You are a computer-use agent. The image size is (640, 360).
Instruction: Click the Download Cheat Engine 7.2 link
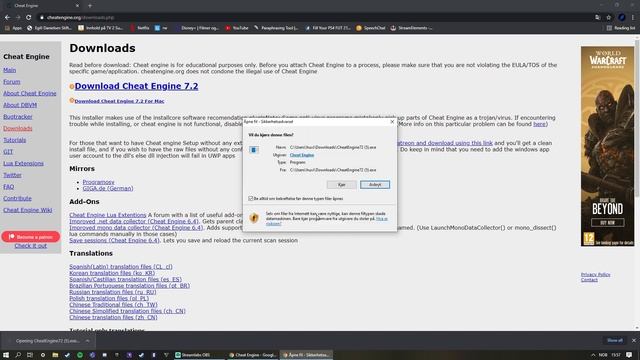tap(136, 86)
